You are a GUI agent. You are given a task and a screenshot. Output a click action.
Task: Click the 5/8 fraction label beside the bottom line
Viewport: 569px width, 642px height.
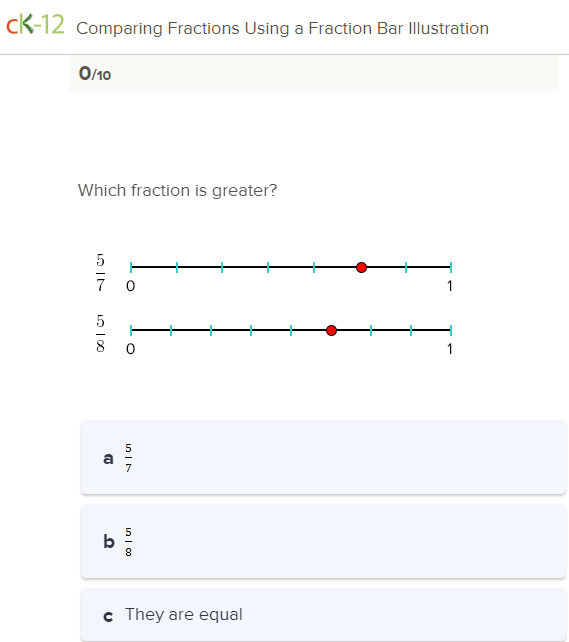click(x=100, y=333)
